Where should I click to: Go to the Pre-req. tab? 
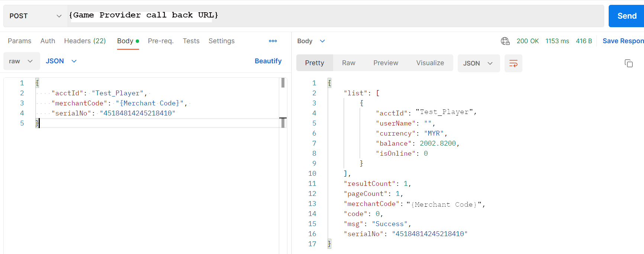[x=161, y=41]
